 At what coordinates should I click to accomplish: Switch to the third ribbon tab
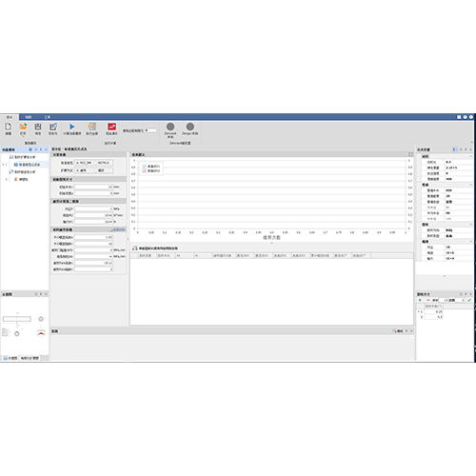click(x=48, y=117)
